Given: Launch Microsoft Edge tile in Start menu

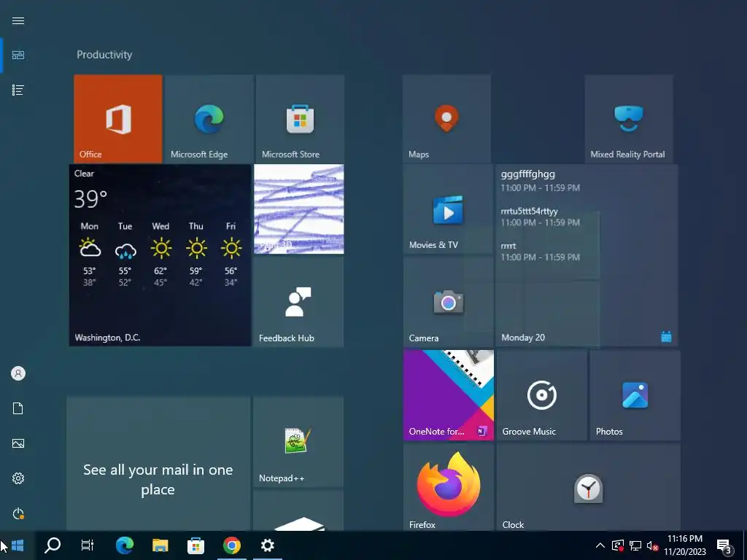Looking at the screenshot, I should click(209, 119).
